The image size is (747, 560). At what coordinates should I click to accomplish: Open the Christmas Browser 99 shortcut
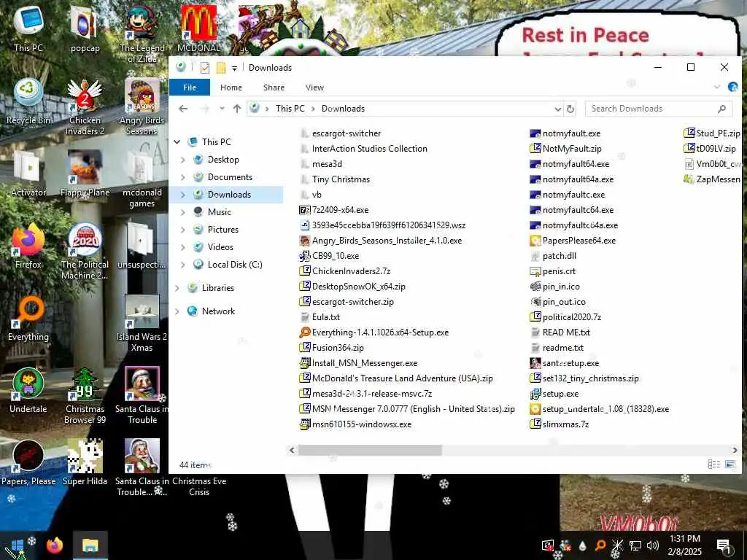(85, 396)
